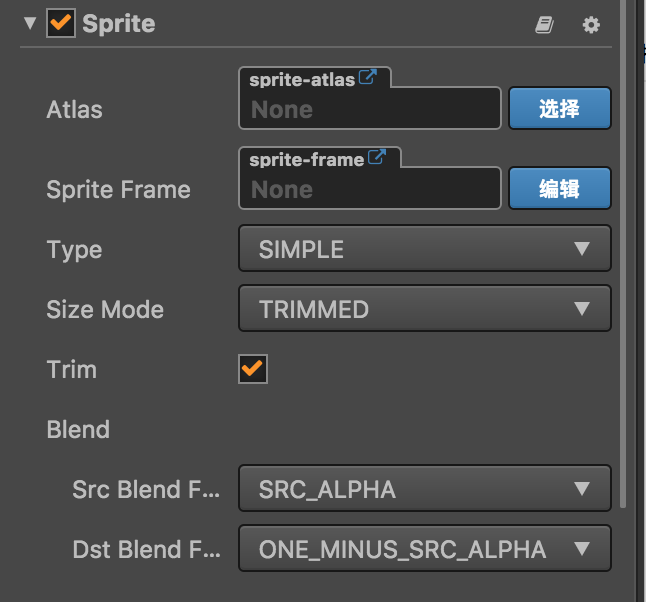
Task: Open the Src Blend Factor dropdown SRC_ALPHA
Action: pos(424,489)
